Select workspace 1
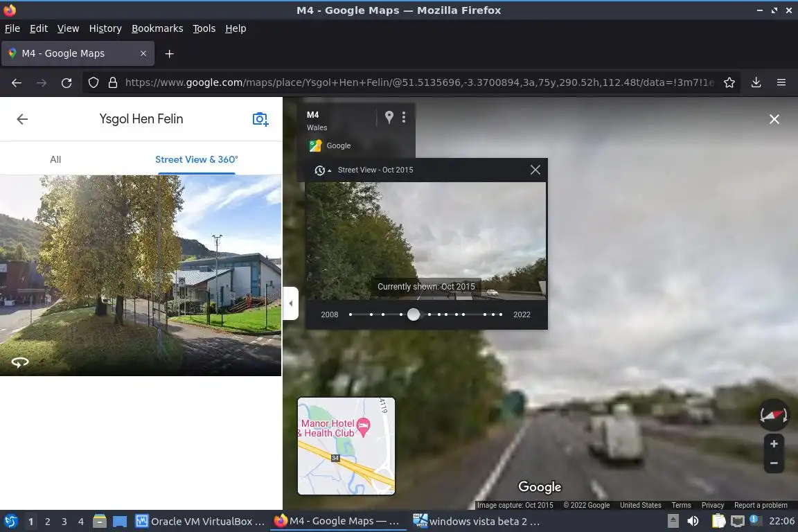 point(30,522)
